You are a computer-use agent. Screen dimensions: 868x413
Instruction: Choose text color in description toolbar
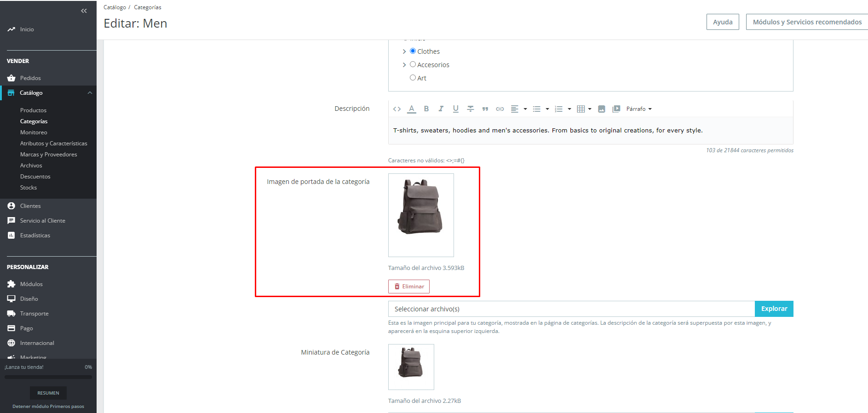tap(412, 109)
